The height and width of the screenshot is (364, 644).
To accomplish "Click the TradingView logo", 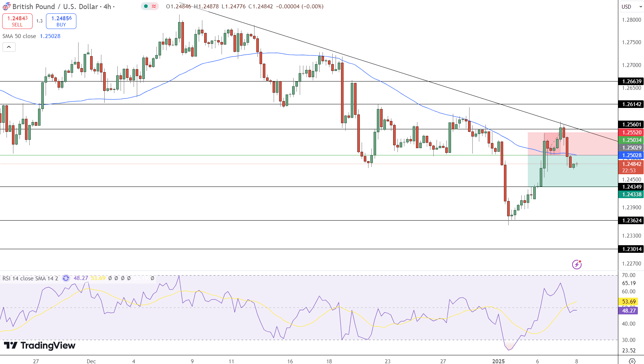I will click(39, 346).
